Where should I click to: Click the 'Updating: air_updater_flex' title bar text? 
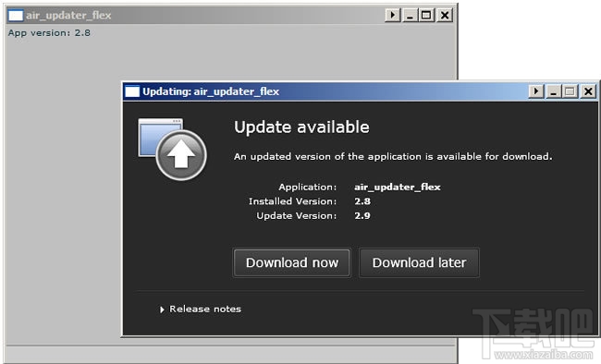(211, 91)
